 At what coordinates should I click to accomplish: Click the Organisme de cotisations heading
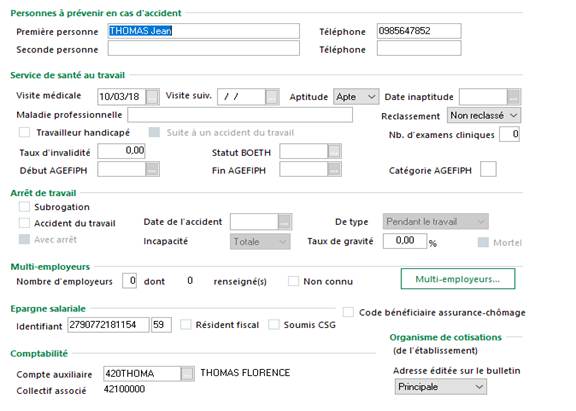point(445,337)
